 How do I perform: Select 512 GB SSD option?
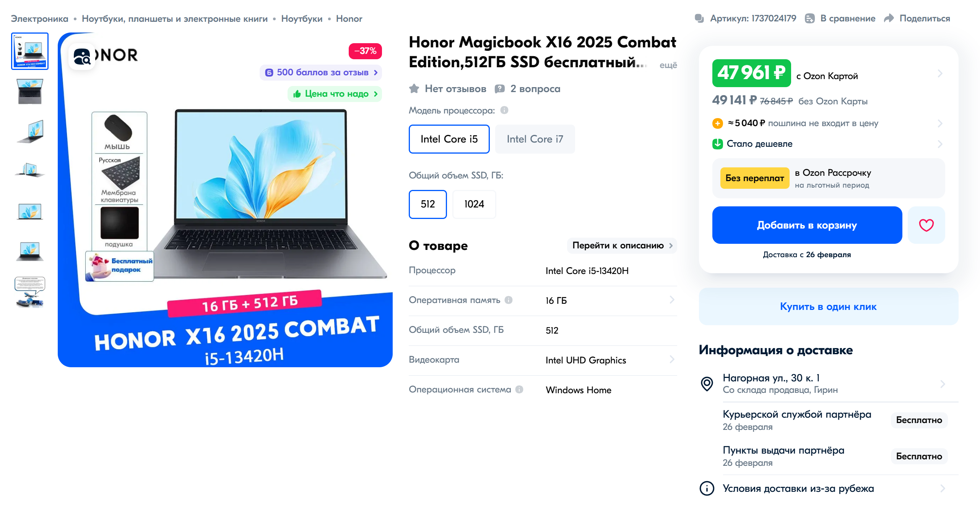point(427,204)
